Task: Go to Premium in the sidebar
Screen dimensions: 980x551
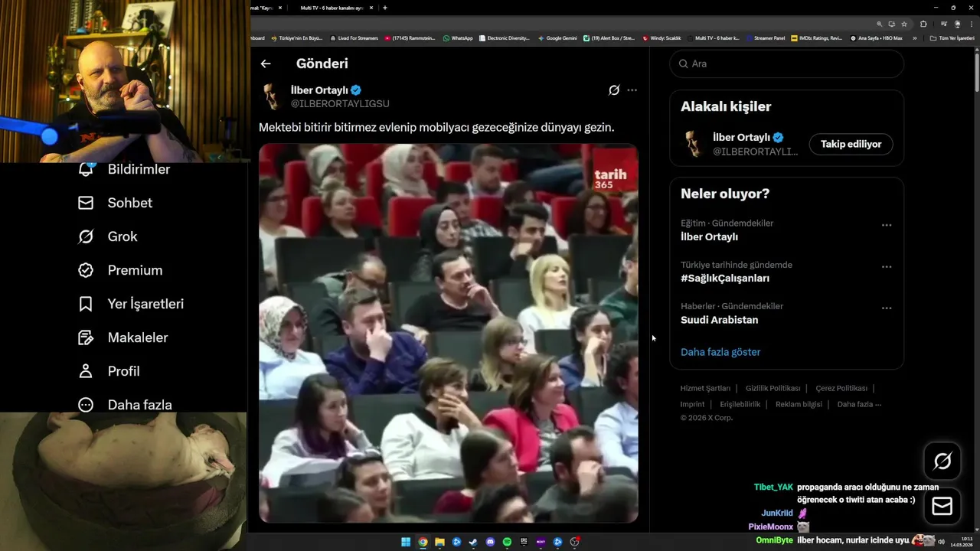Action: (121, 270)
